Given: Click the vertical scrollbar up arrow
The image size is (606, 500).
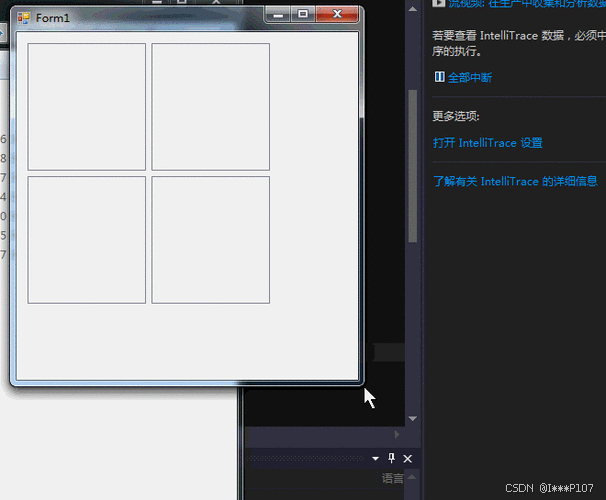Looking at the screenshot, I should [x=413, y=9].
